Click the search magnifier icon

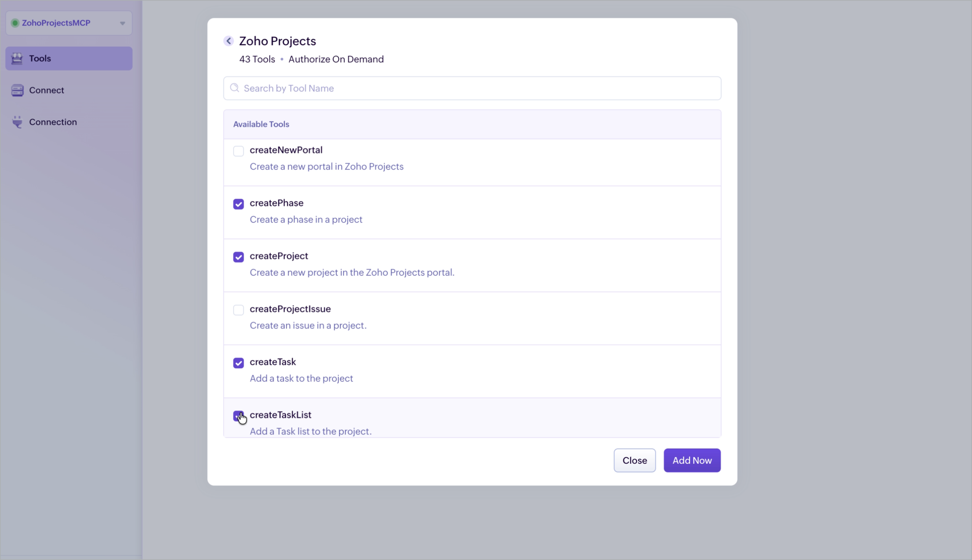234,88
